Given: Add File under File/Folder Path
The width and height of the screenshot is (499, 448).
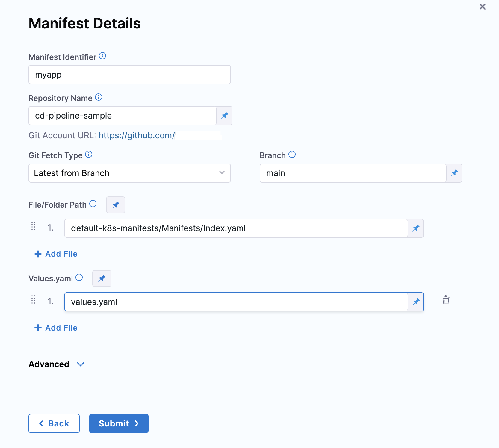Looking at the screenshot, I should [x=56, y=254].
